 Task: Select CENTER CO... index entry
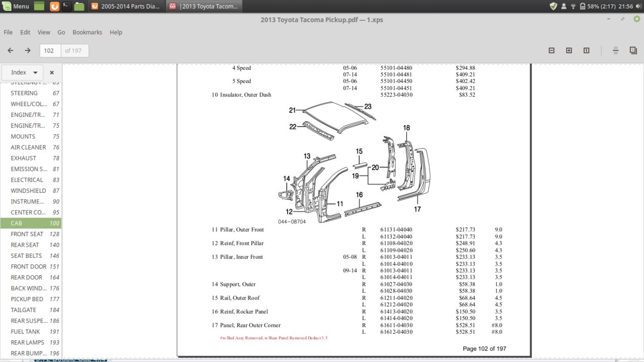pyautogui.click(x=31, y=212)
